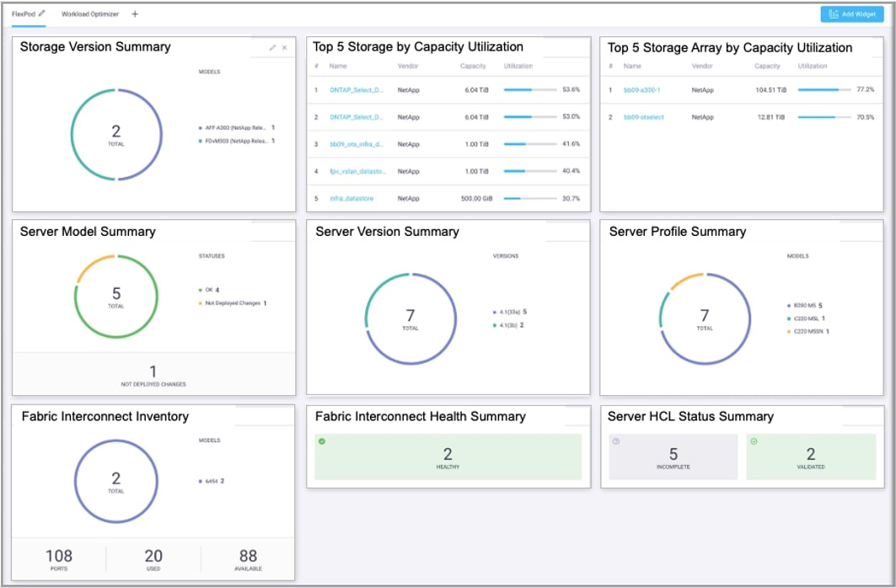Screen dimensions: 896x588
Task: Click the green check icon in Fabric Interconnect Health
Action: (322, 441)
